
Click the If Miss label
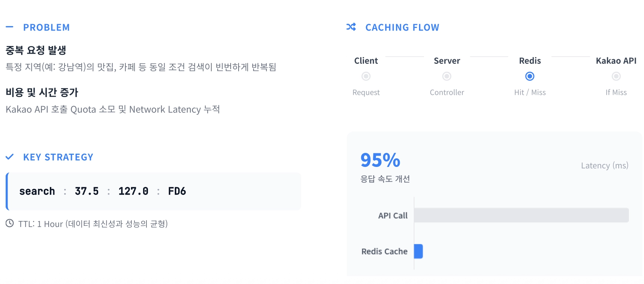pos(616,93)
